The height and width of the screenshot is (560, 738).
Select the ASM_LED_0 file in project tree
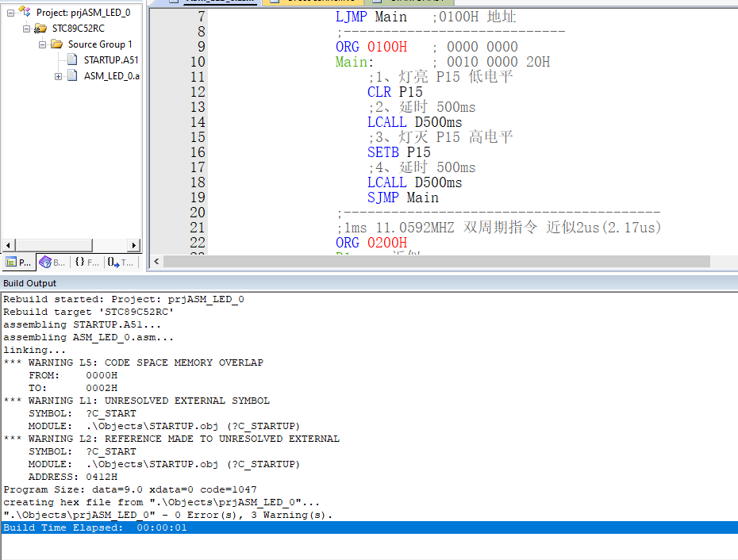112,76
